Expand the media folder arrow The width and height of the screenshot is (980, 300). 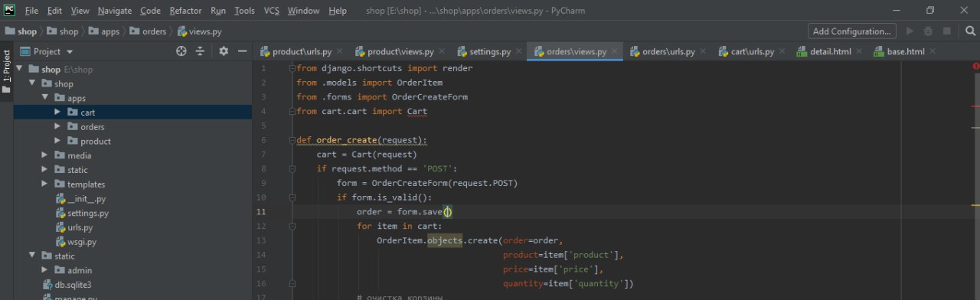click(45, 155)
